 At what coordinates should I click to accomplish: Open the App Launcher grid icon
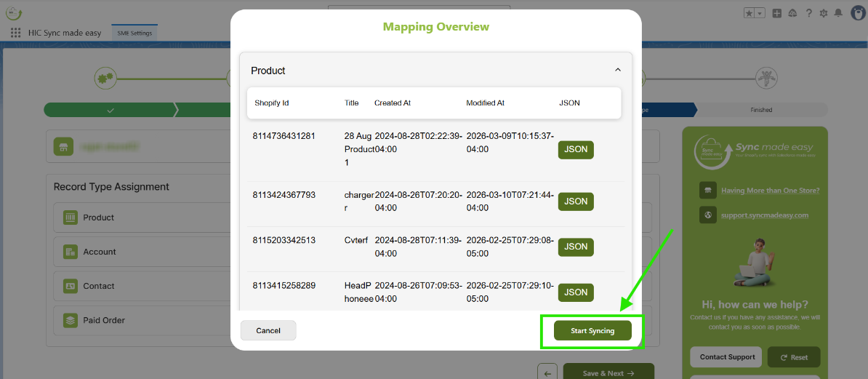(x=16, y=33)
